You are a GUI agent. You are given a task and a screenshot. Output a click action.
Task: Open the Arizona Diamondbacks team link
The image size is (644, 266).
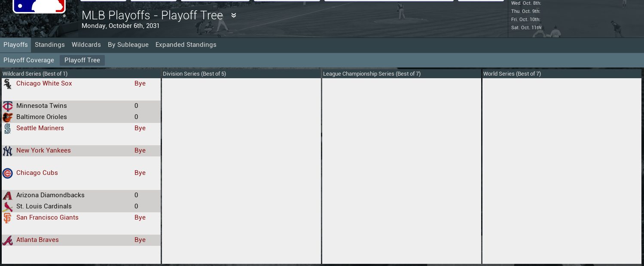pyautogui.click(x=50, y=195)
